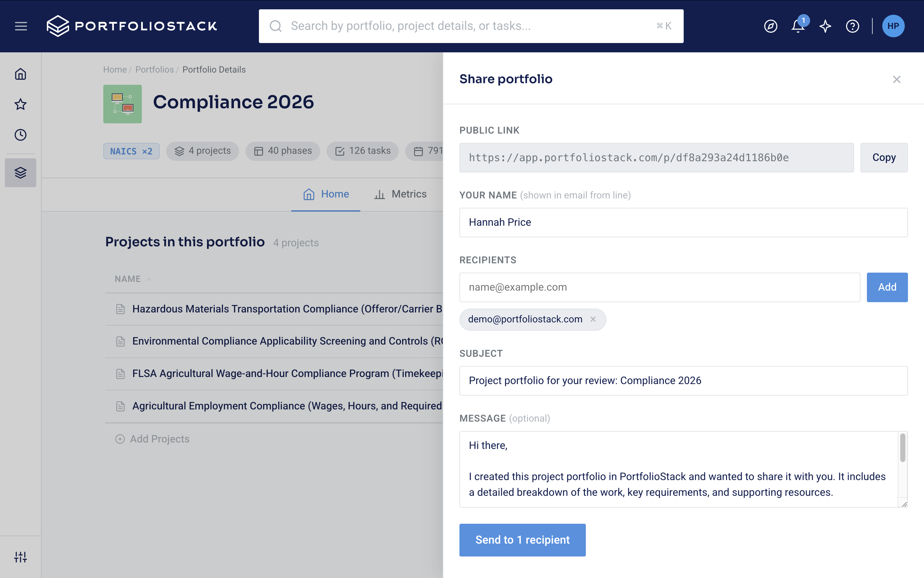This screenshot has height=578, width=924.
Task: Open the compass explore icon
Action: coord(771,26)
